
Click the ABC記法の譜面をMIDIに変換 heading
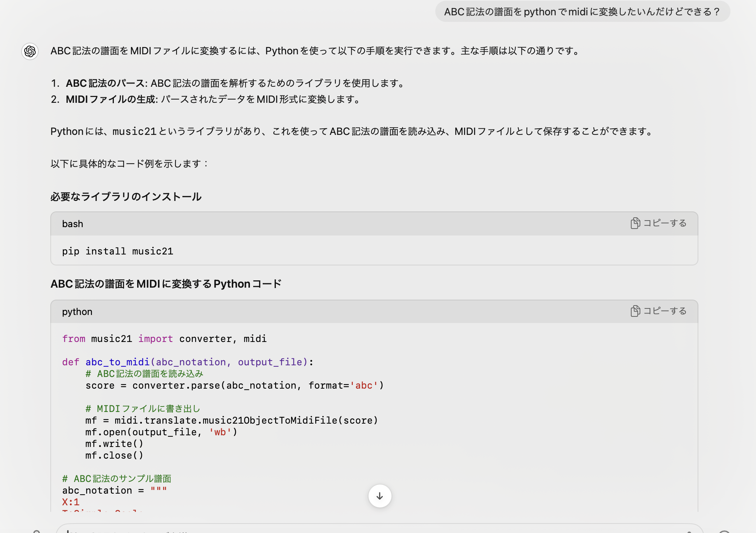166,283
